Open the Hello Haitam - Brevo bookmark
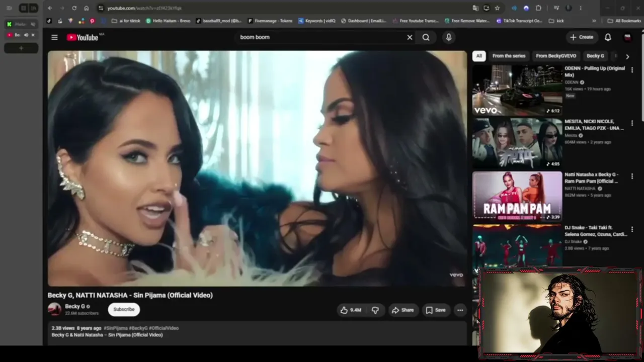 (x=168, y=21)
